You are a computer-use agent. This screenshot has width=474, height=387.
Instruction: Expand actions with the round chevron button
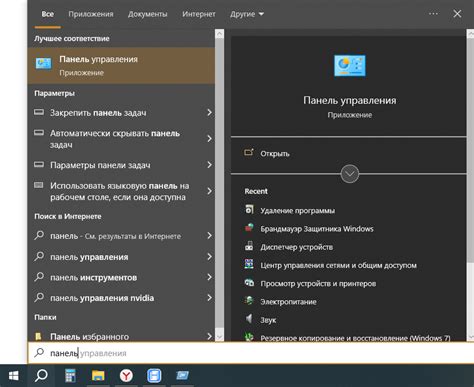(x=350, y=174)
